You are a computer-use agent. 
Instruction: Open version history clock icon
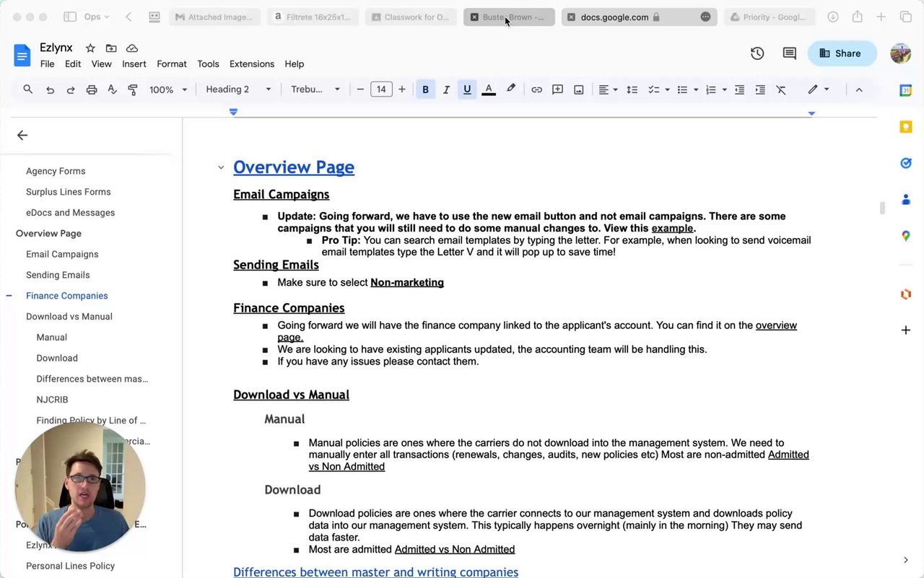coord(757,53)
